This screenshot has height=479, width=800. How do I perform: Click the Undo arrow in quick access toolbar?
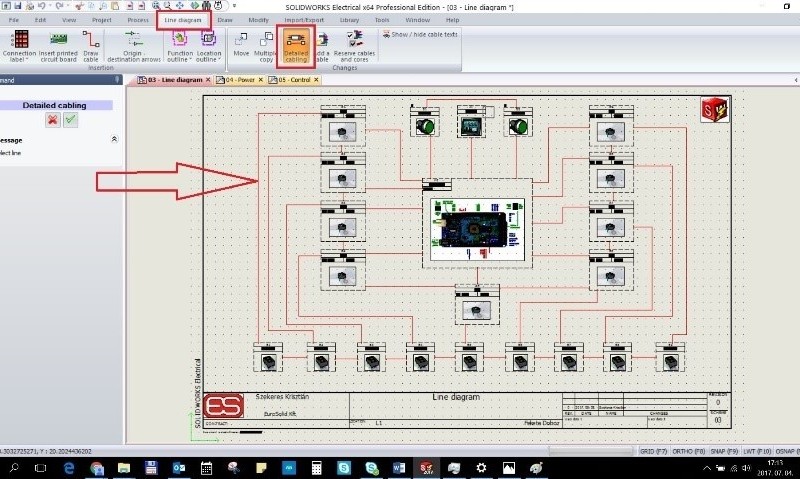(x=41, y=6)
